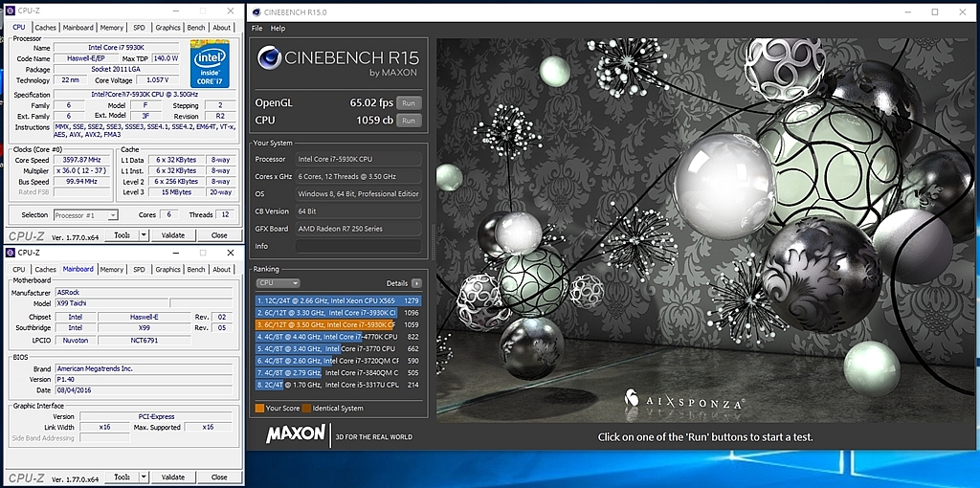Viewport: 980px width, 488px height.
Task: Open the Bench tab in top CPU-Z window
Action: tap(196, 28)
